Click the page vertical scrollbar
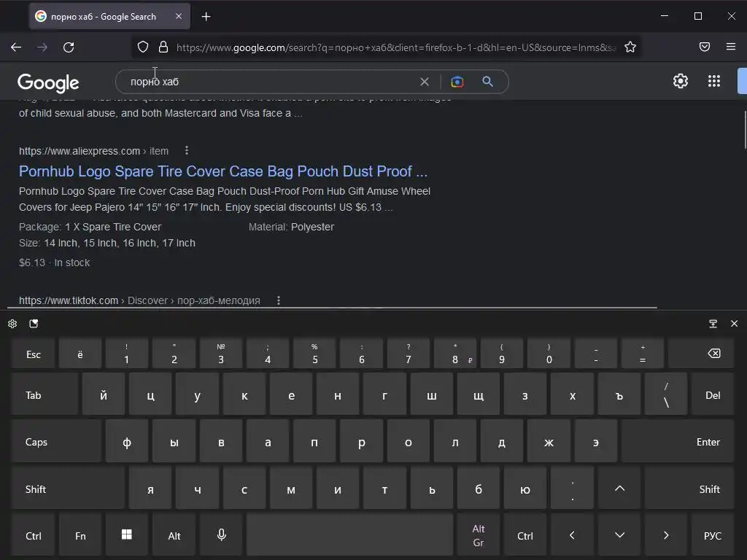Viewport: 747px width, 560px height. [745, 130]
